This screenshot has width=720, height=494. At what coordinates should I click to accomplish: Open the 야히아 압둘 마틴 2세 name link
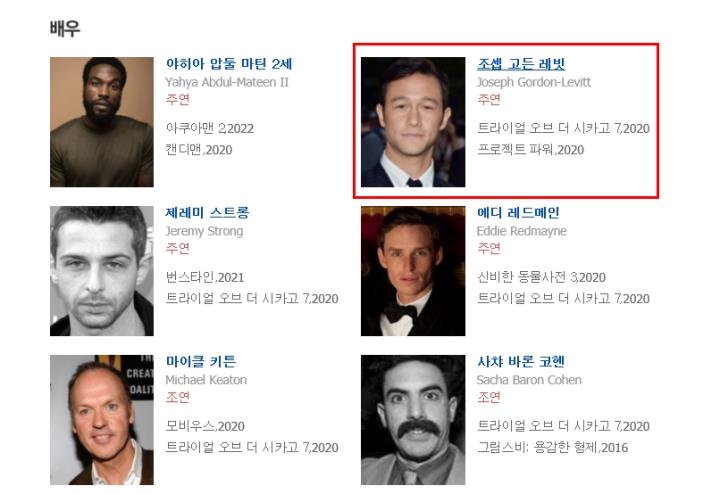pyautogui.click(x=229, y=63)
